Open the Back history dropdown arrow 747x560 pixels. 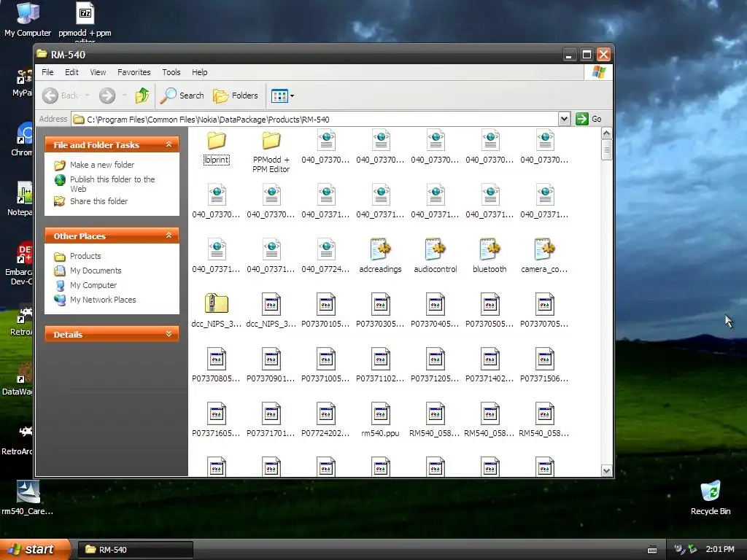pos(88,96)
